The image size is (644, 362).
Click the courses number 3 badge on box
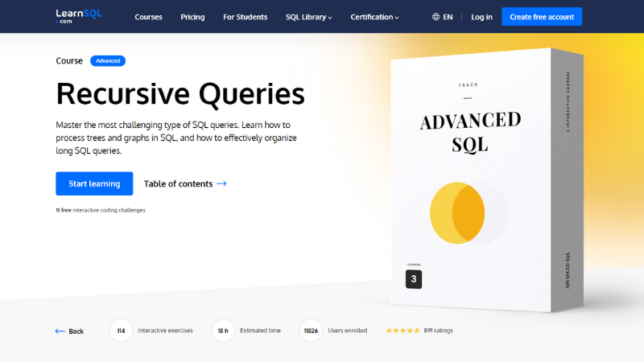pos(414,279)
